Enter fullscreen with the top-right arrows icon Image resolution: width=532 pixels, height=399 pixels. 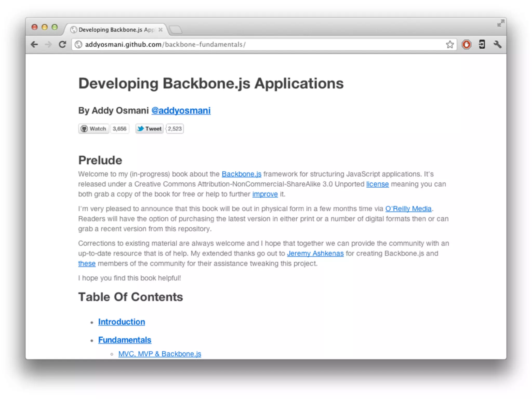pos(501,23)
